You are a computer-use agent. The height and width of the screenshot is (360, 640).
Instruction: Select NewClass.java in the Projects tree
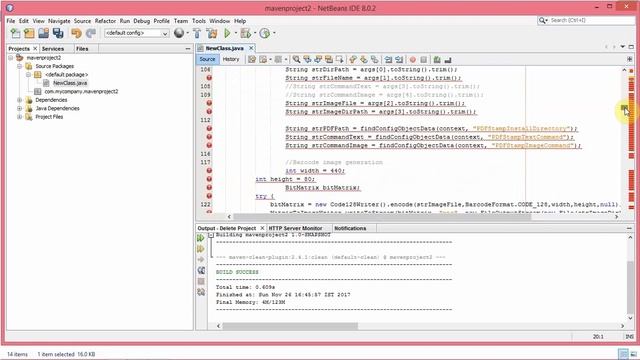click(x=70, y=83)
